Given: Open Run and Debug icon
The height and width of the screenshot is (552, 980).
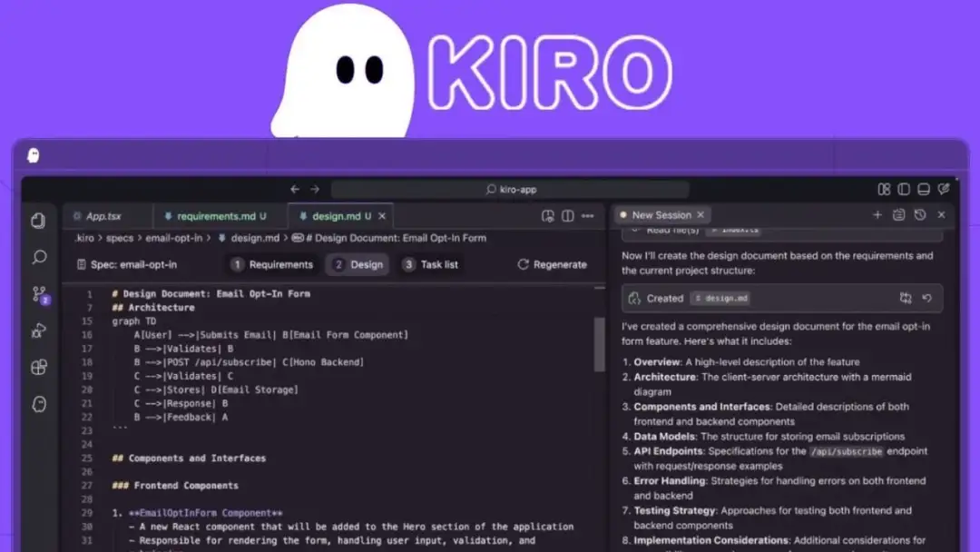Looking at the screenshot, I should click(39, 330).
